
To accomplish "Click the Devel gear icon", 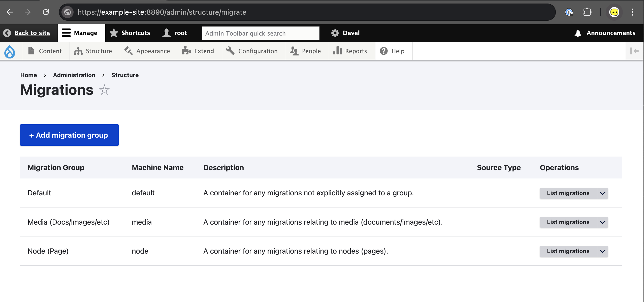I will pos(335,33).
